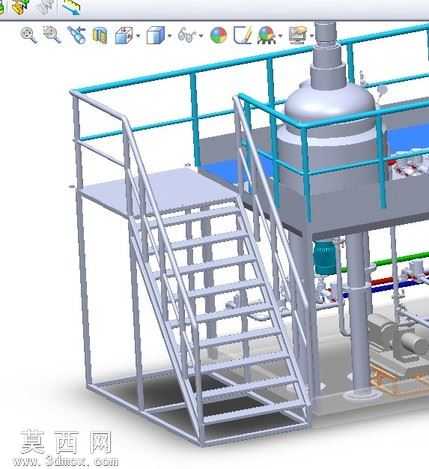Open the View Settings dropdown arrow
This screenshot has height=469, width=429.
[x=312, y=36]
